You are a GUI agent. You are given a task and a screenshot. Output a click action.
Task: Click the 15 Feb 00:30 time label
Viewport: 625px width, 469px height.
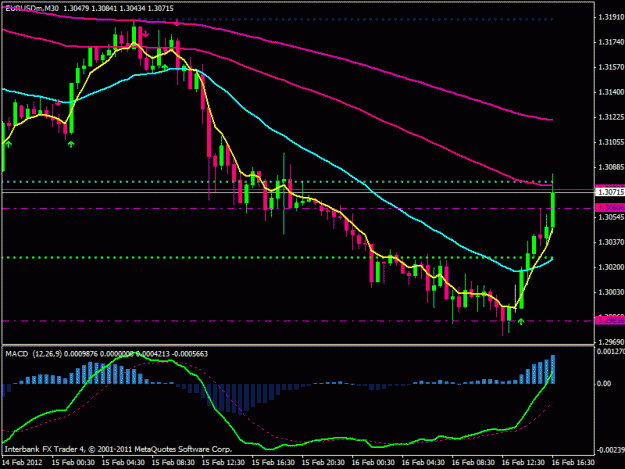(73, 463)
